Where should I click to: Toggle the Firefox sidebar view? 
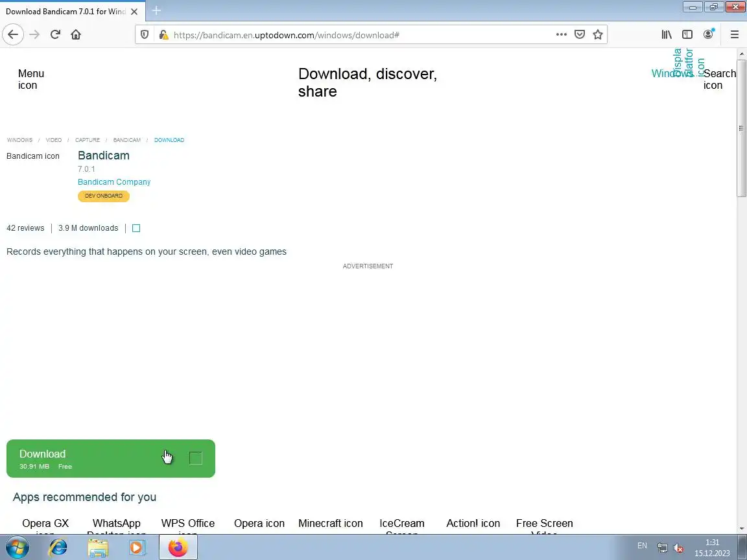687,35
